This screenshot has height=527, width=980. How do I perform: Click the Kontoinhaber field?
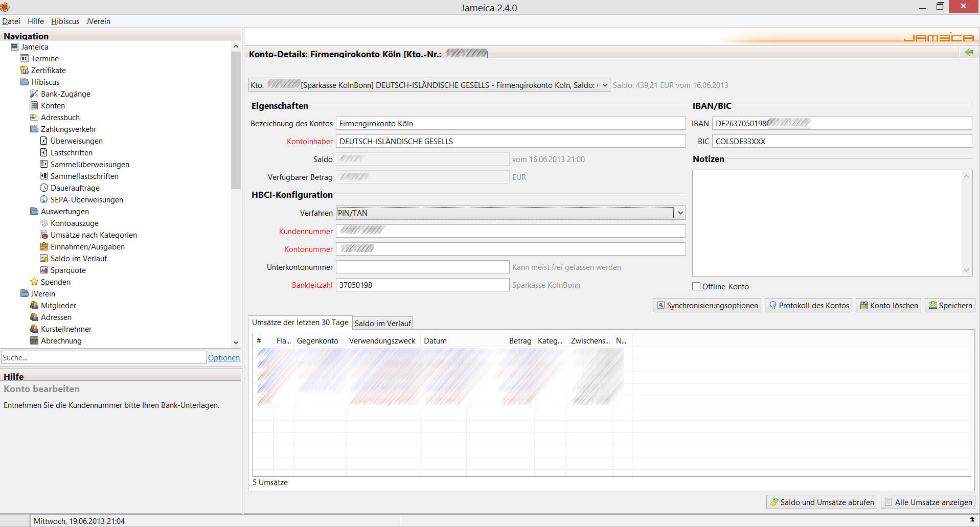pos(511,141)
